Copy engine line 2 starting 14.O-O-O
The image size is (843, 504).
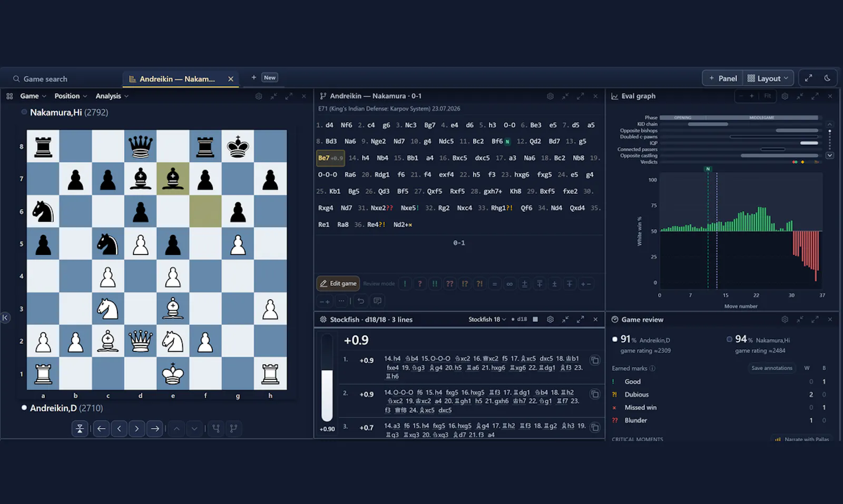click(595, 394)
